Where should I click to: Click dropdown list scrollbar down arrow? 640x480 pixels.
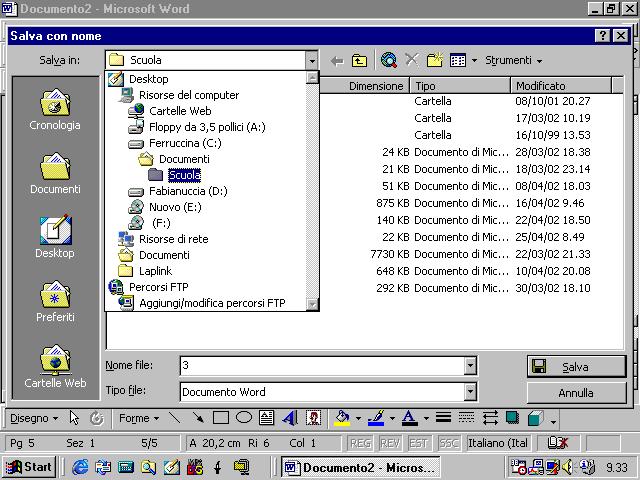click(x=312, y=304)
